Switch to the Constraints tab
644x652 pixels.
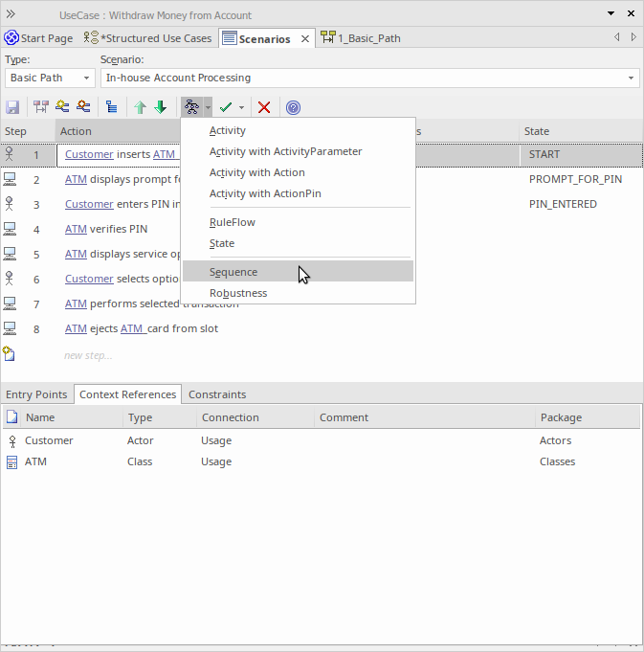point(217,394)
